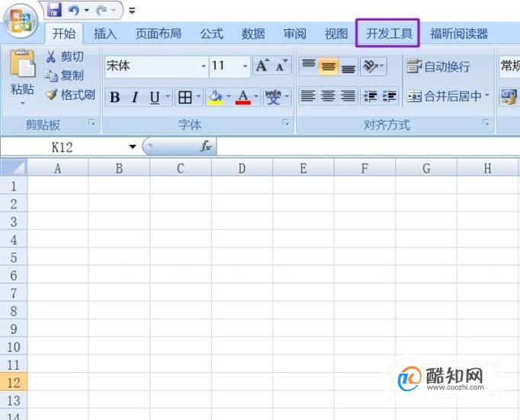Select column G header

tap(426, 168)
